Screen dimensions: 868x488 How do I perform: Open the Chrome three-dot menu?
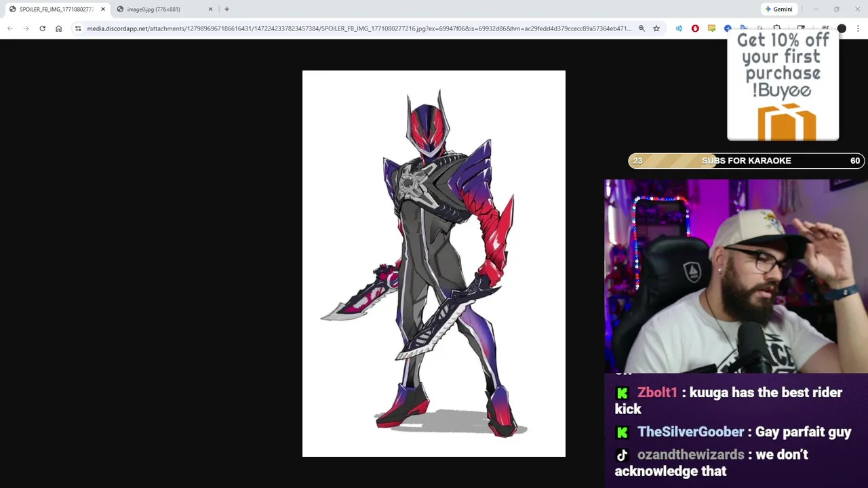tap(858, 28)
